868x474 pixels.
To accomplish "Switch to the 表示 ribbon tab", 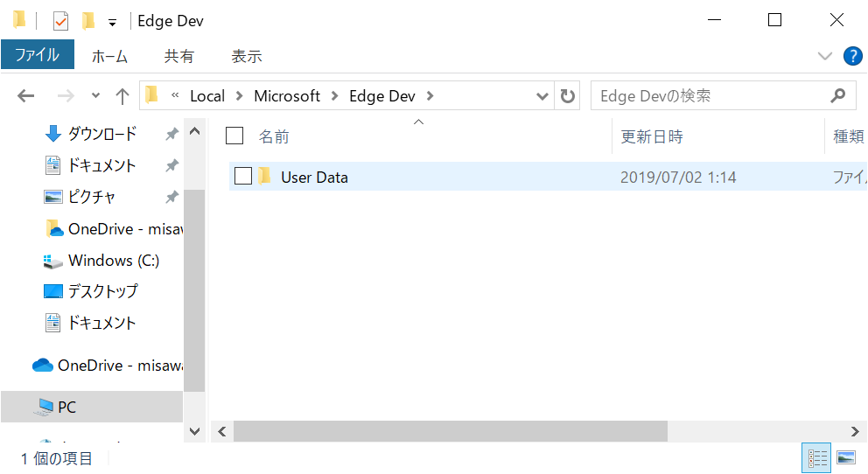I will coord(247,56).
